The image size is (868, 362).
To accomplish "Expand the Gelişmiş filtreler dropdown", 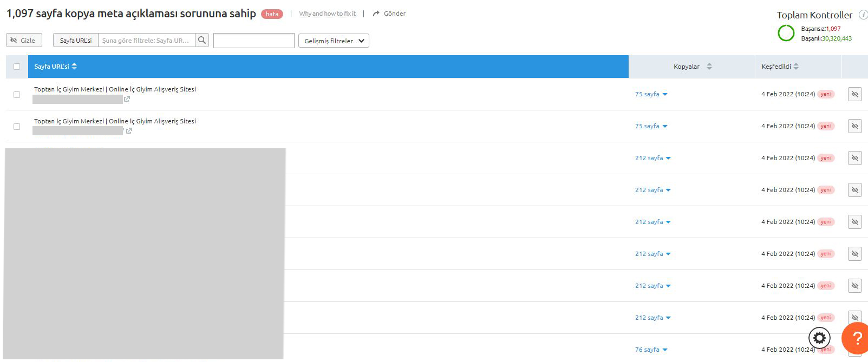I will point(334,41).
